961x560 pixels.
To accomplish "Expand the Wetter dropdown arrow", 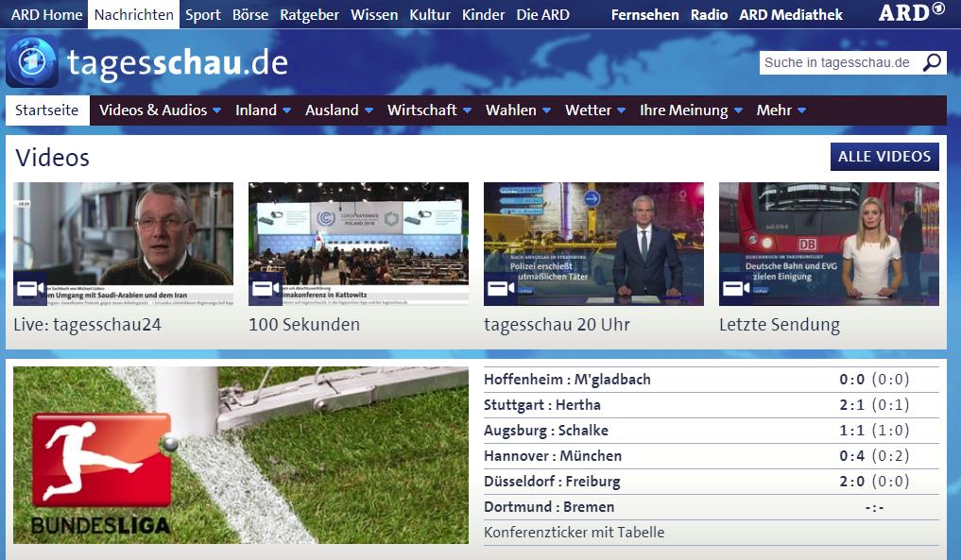I will (x=621, y=110).
